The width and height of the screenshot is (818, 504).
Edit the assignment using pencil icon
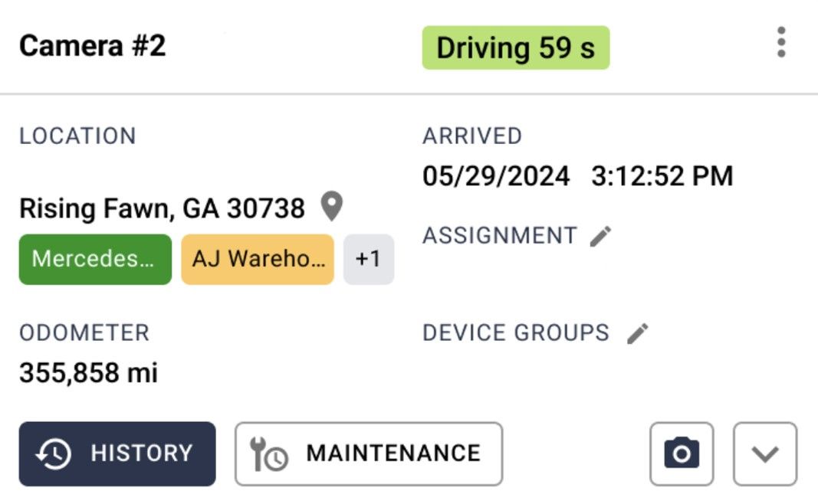tap(601, 236)
